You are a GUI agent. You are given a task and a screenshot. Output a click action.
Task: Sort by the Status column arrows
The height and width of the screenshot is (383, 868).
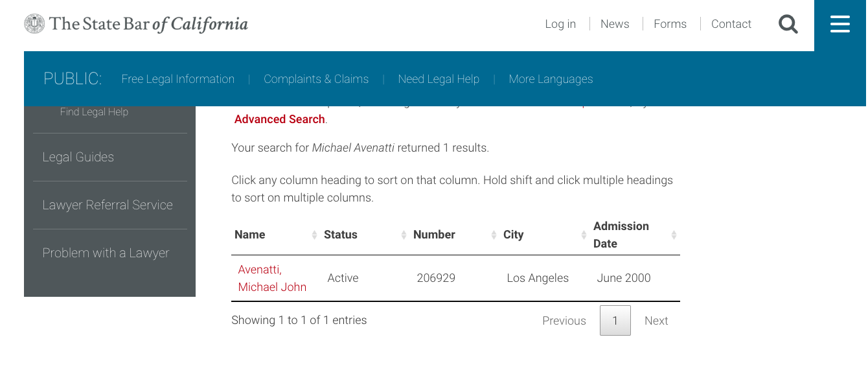pos(404,235)
